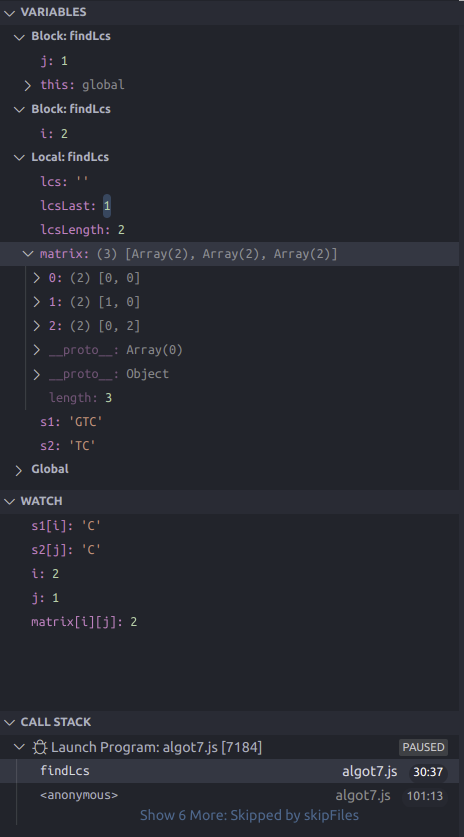Viewport: 464px width, 837px height.
Task: Expand the __proto__: Array(0) entry
Action: 36,350
